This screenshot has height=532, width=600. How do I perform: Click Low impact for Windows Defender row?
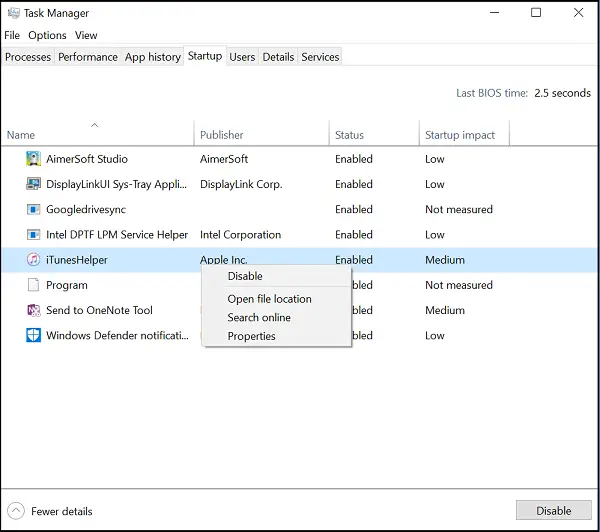pos(434,336)
